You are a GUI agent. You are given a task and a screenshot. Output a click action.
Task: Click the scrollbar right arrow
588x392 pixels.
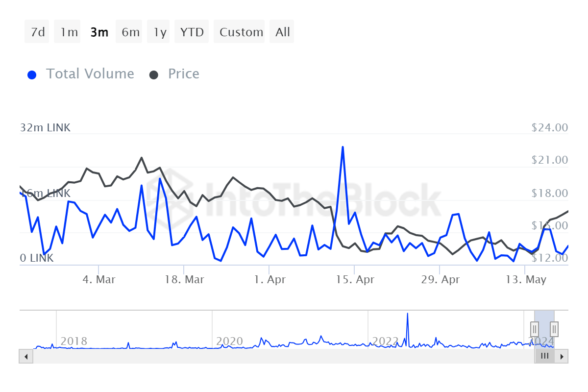(562, 356)
